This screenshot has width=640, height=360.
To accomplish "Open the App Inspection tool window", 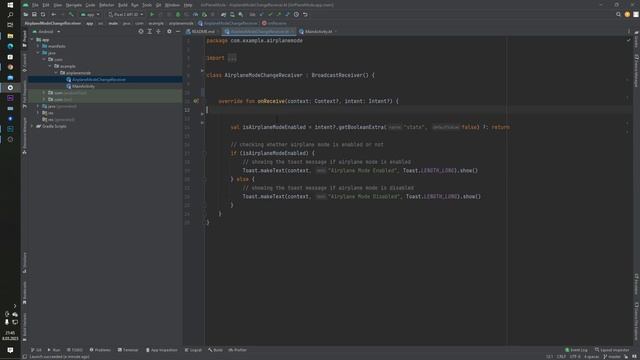I will coord(162,350).
